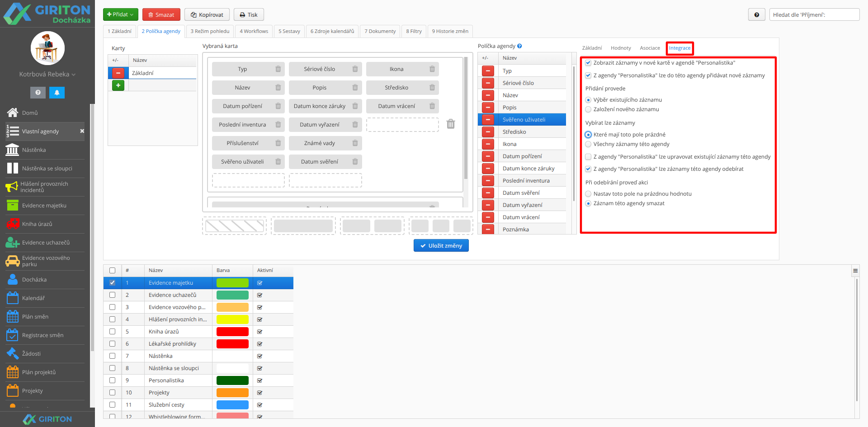
Task: Delete the Sériové číslo field from card
Action: point(355,69)
